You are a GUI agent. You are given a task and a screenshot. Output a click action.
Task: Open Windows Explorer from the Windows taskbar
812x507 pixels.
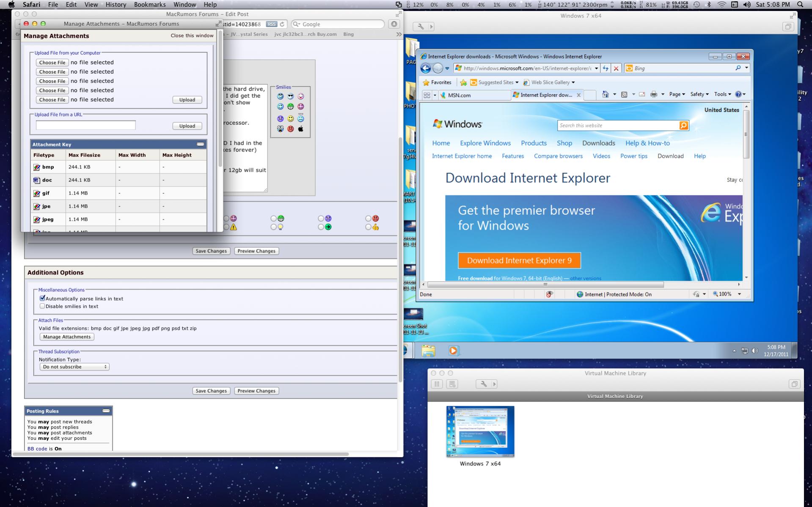click(428, 351)
